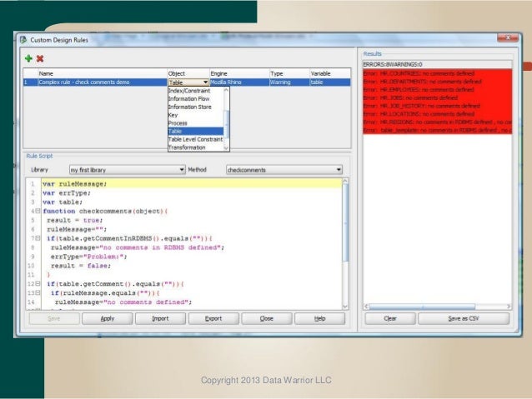Choose Information Flow from the object list
The height and width of the screenshot is (399, 532).
point(196,98)
